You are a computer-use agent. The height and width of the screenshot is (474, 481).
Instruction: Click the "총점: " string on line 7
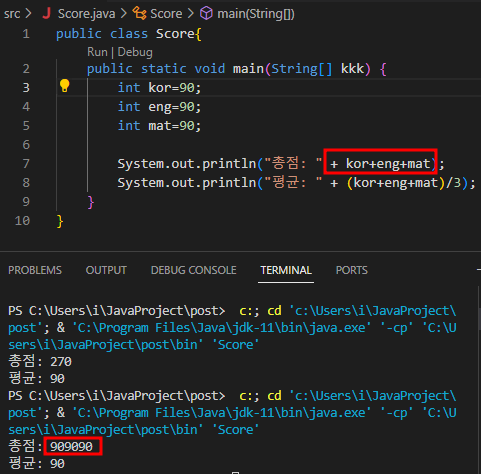(293, 163)
